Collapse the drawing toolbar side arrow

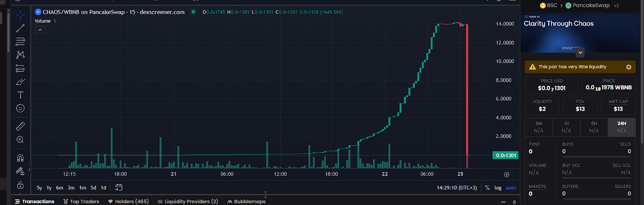(x=29, y=170)
